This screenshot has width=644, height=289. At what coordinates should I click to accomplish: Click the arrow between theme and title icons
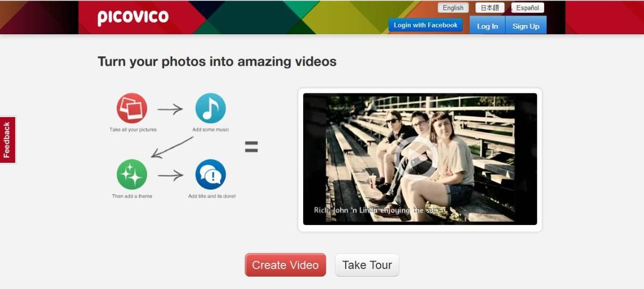pyautogui.click(x=170, y=175)
